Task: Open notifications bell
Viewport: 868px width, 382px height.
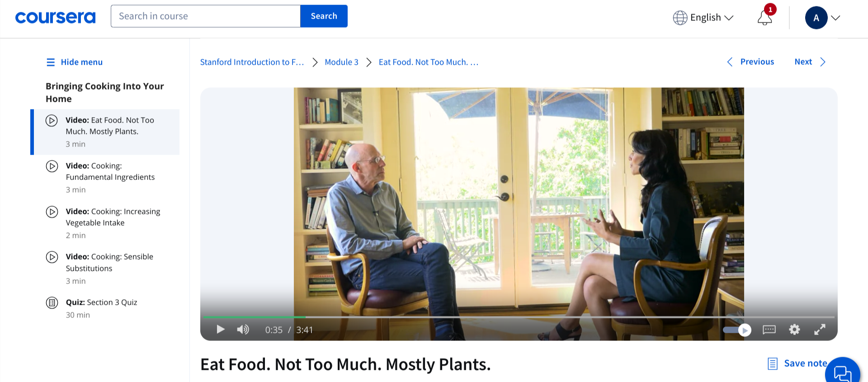Action: pyautogui.click(x=764, y=18)
